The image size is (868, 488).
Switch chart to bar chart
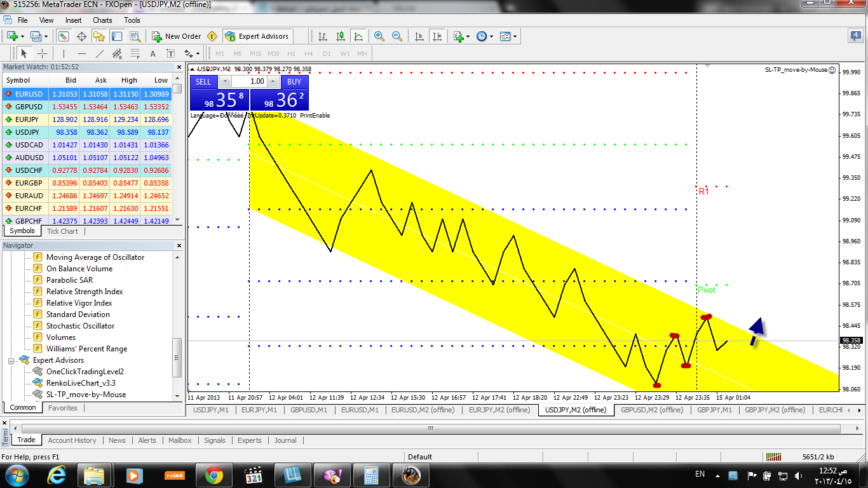(323, 36)
